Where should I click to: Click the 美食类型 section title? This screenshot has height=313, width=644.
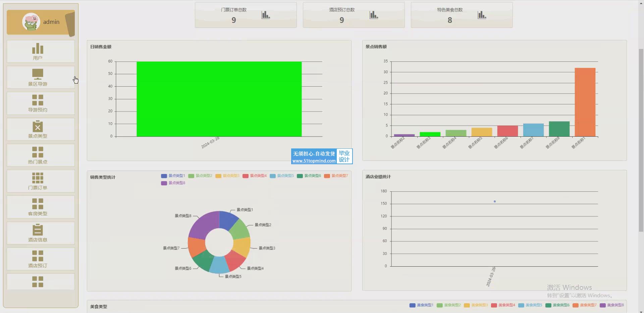pos(99,307)
